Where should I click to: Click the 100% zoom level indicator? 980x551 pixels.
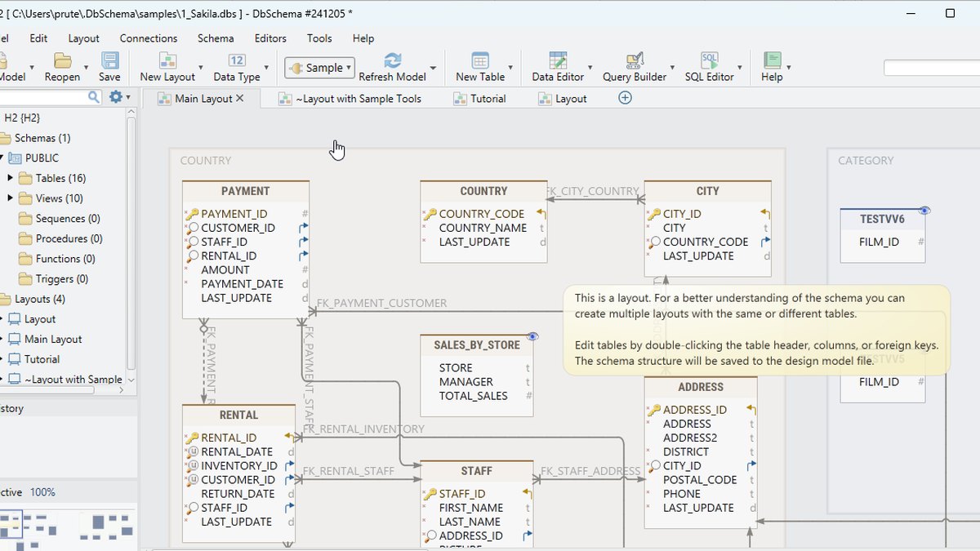click(x=42, y=492)
